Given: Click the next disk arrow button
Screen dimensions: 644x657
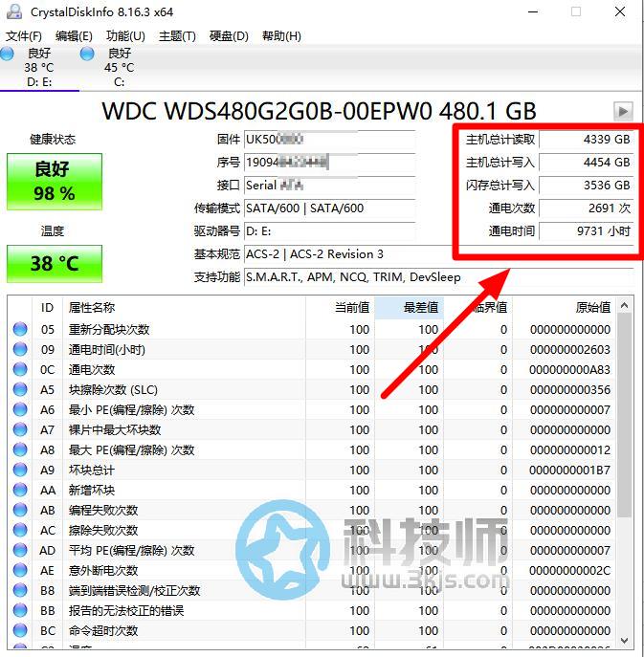Looking at the screenshot, I should coord(623,111).
